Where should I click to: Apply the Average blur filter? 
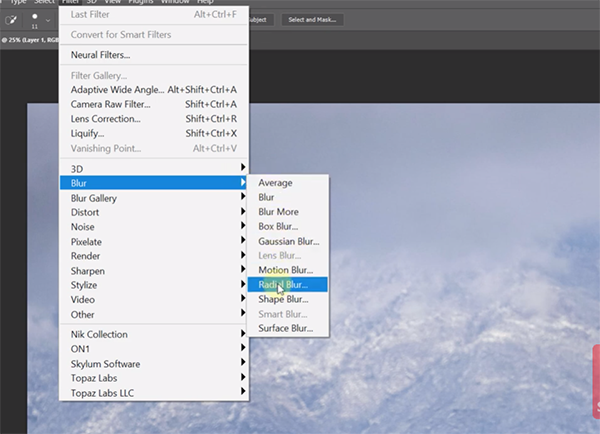tap(288, 183)
